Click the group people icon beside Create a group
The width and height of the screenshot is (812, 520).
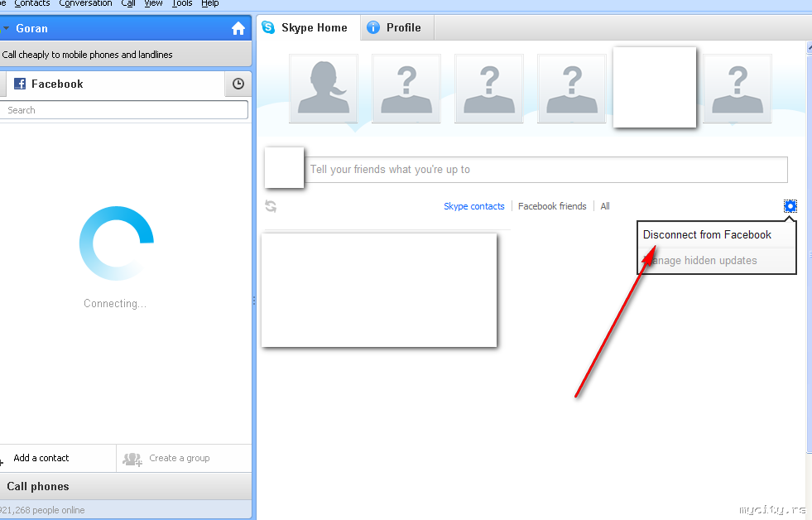[x=132, y=459]
